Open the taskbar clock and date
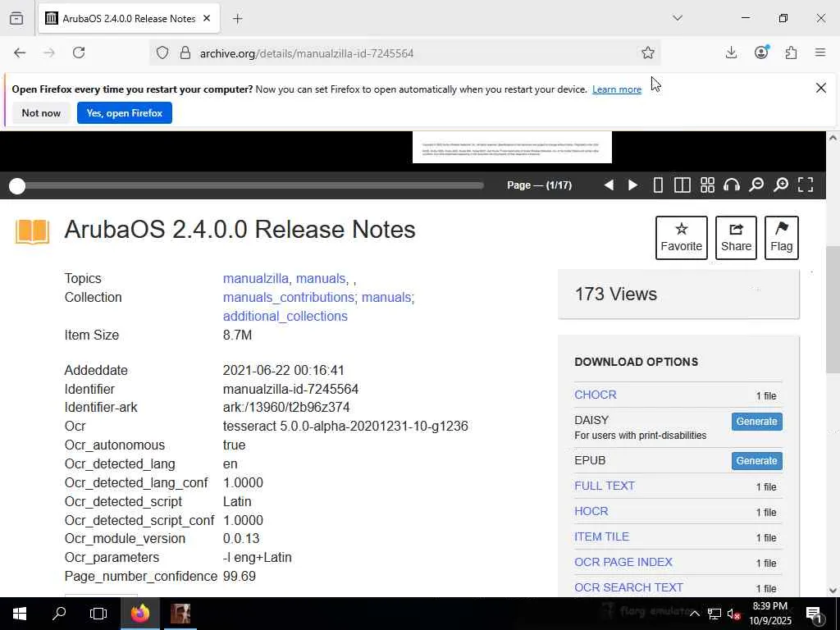This screenshot has height=630, width=840. [770, 614]
